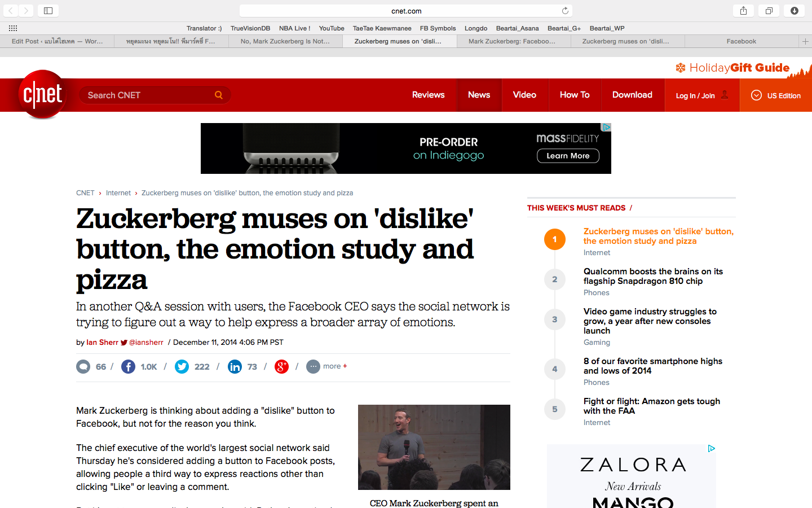Click the search magnifier icon
The height and width of the screenshot is (508, 812).
pyautogui.click(x=219, y=95)
